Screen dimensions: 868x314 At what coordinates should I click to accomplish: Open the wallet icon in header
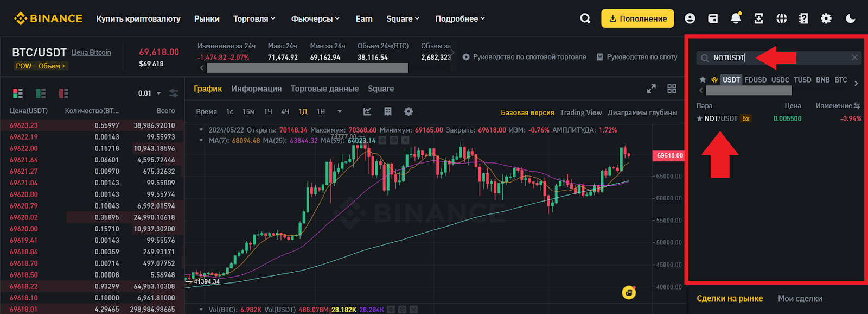[713, 18]
